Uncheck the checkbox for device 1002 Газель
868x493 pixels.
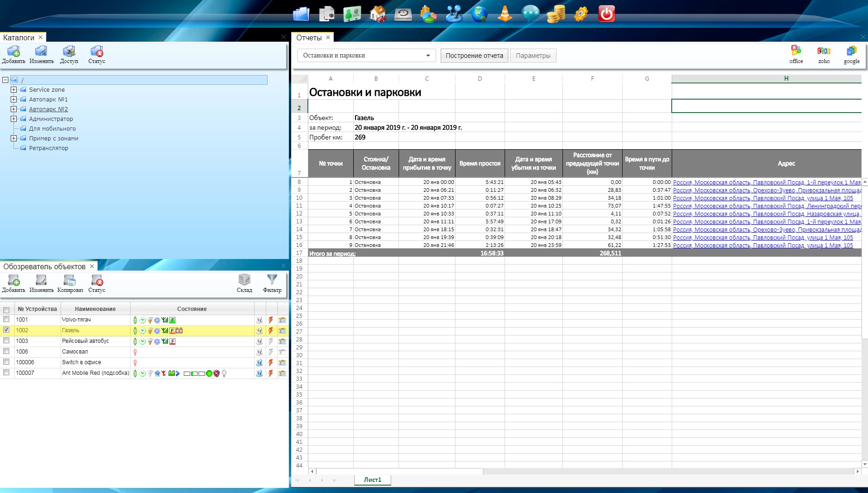coord(6,330)
